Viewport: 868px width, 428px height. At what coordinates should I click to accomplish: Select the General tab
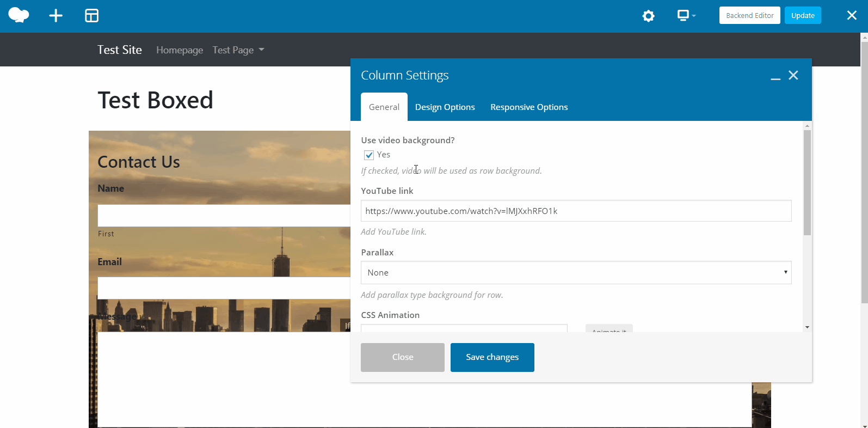click(384, 107)
